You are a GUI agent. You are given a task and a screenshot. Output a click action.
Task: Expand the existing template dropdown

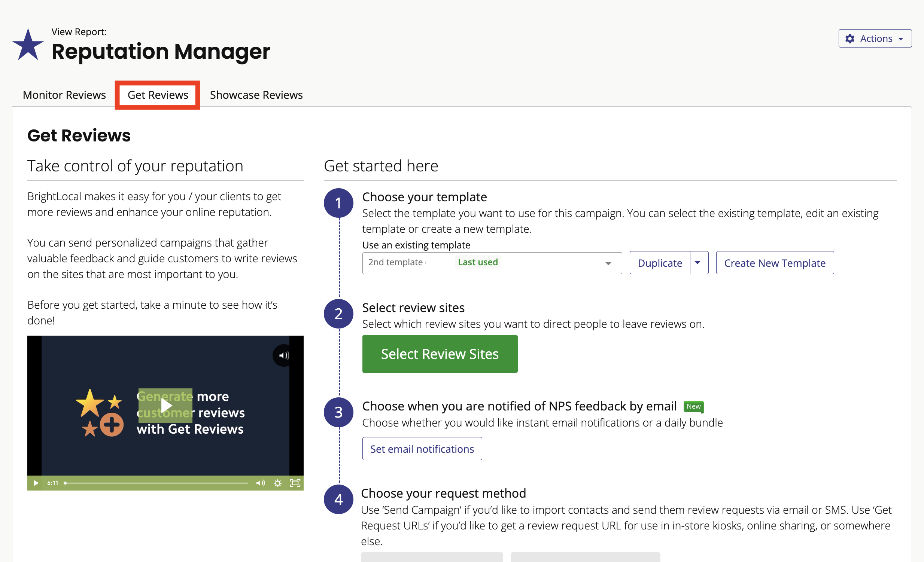tap(492, 263)
